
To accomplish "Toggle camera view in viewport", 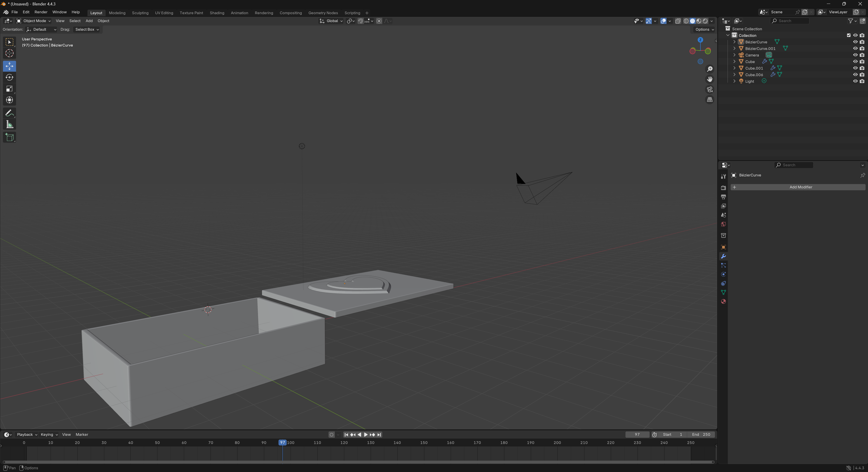I will pyautogui.click(x=710, y=89).
